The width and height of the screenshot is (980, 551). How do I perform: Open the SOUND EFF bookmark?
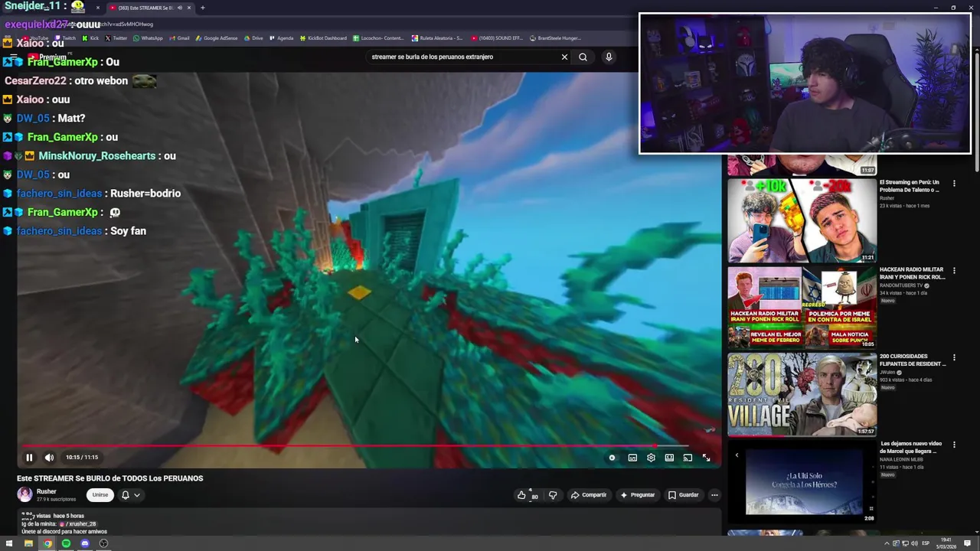[497, 38]
